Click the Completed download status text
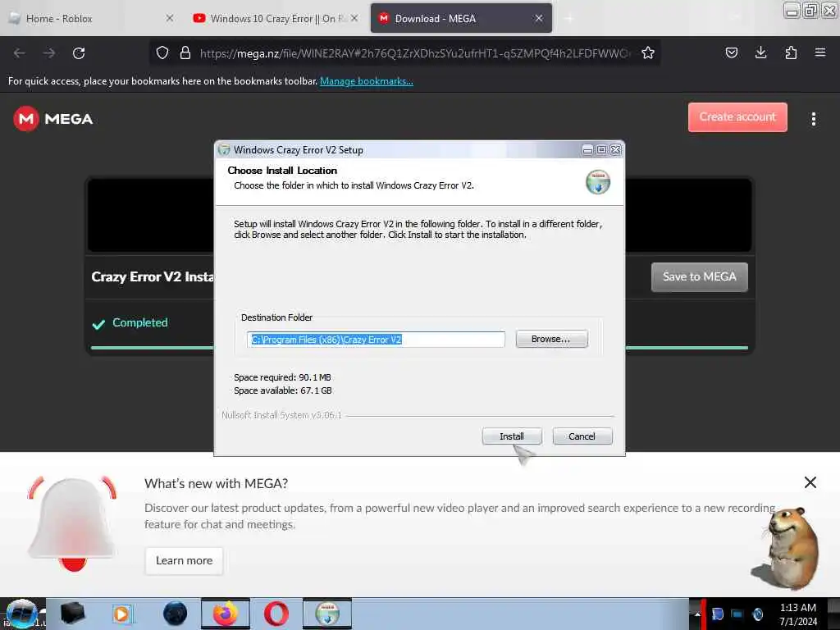 (x=139, y=322)
